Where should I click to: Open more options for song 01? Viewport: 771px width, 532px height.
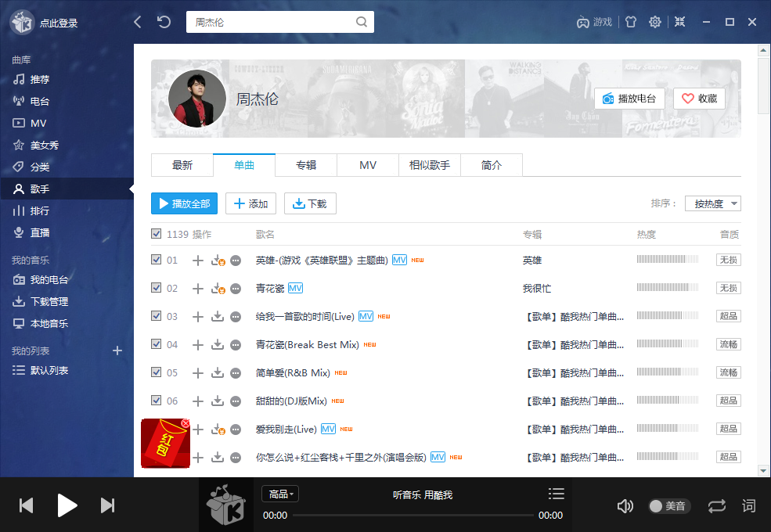tap(236, 260)
